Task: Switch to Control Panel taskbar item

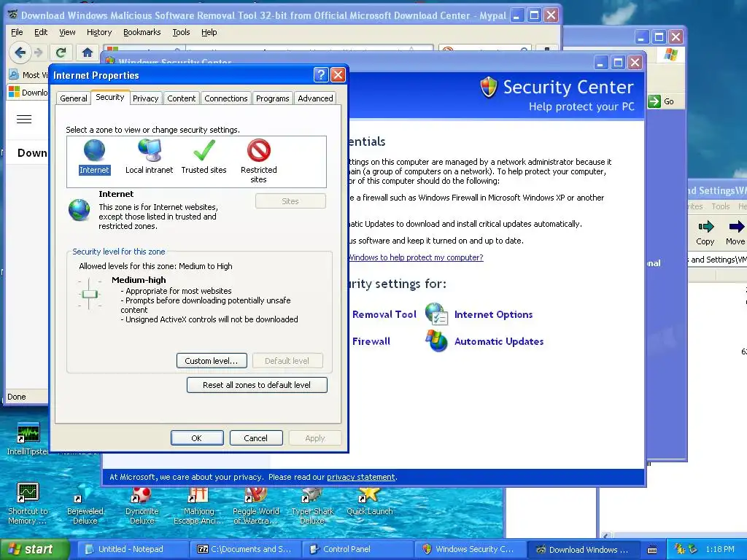Action: (x=358, y=550)
